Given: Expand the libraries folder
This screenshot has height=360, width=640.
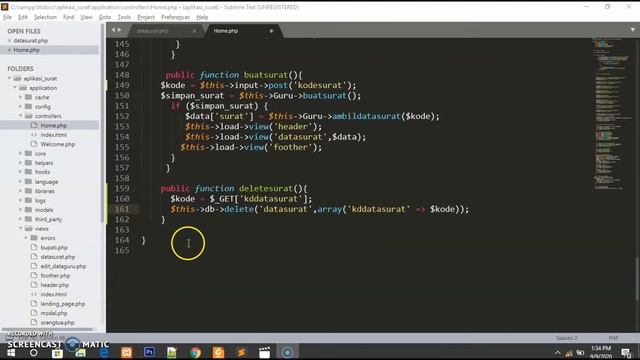Looking at the screenshot, I should (x=20, y=191).
